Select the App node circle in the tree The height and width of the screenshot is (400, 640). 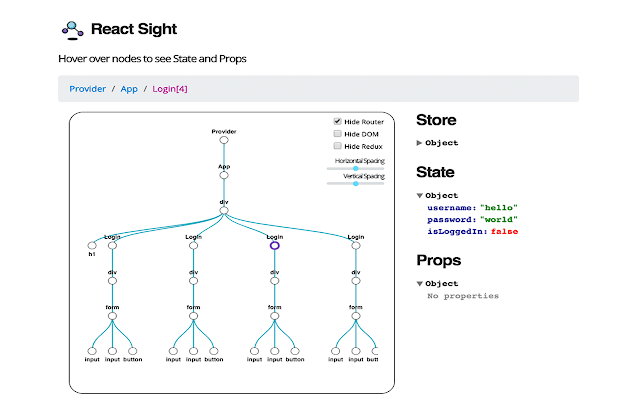pos(224,175)
